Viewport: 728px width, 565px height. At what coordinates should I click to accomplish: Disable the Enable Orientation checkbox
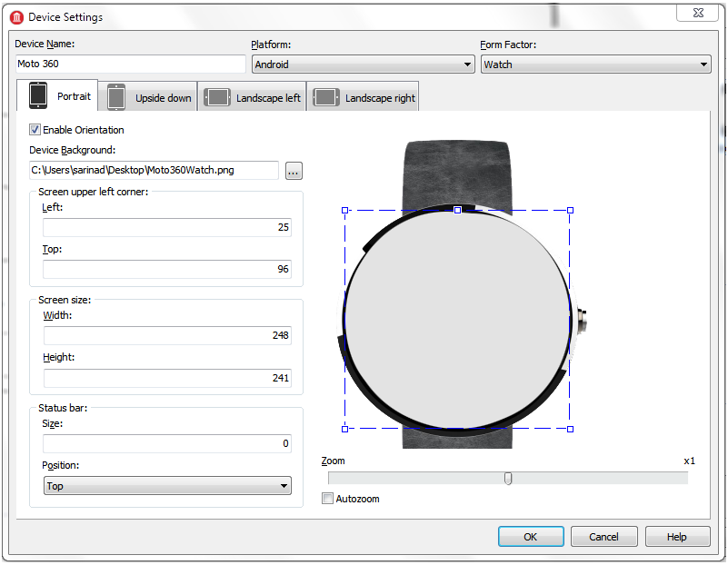[35, 130]
